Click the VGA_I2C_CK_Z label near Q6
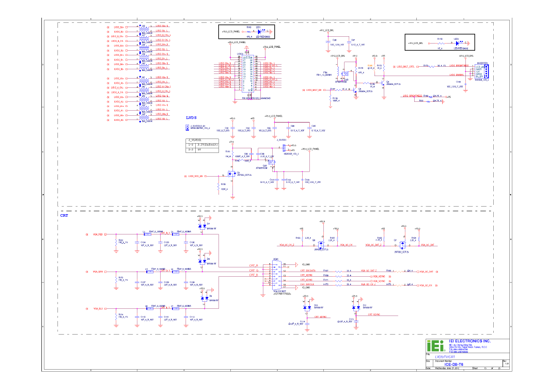Screen dimensions: 555x392 [x=287, y=245]
